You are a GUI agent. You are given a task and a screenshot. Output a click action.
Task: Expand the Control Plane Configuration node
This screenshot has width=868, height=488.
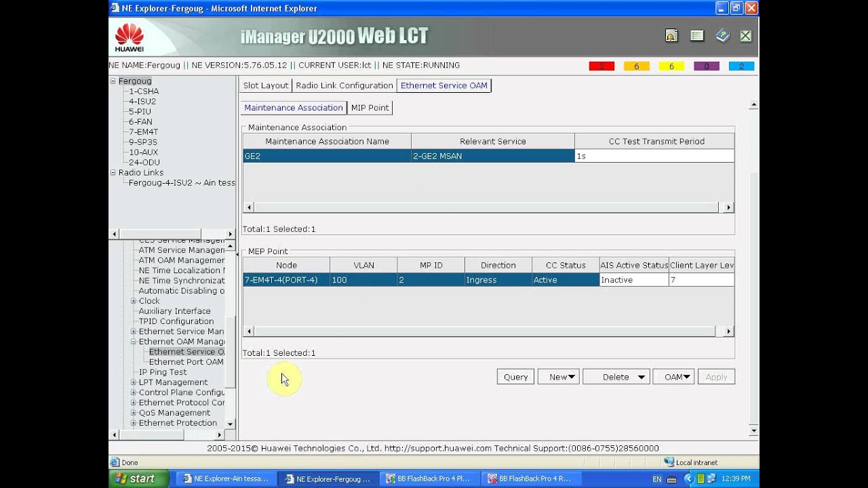point(134,392)
